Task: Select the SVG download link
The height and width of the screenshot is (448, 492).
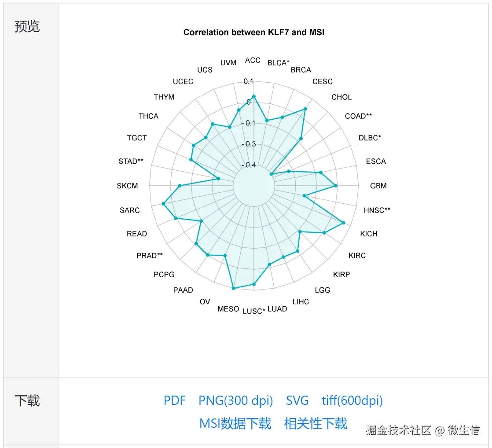Action: click(x=297, y=400)
